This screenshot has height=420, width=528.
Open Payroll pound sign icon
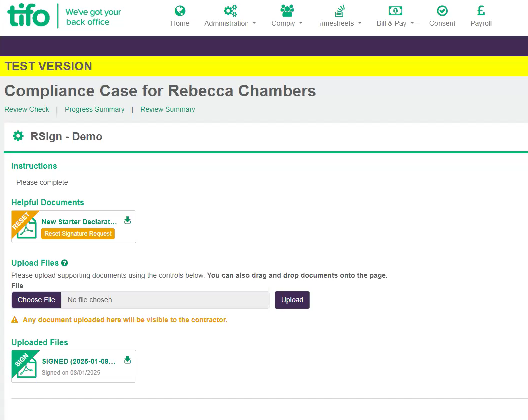click(481, 11)
